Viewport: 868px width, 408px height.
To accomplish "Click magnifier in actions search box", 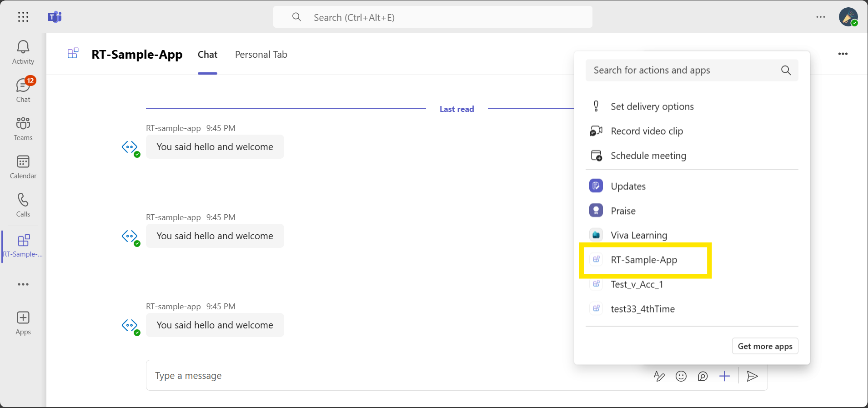I will (x=786, y=70).
